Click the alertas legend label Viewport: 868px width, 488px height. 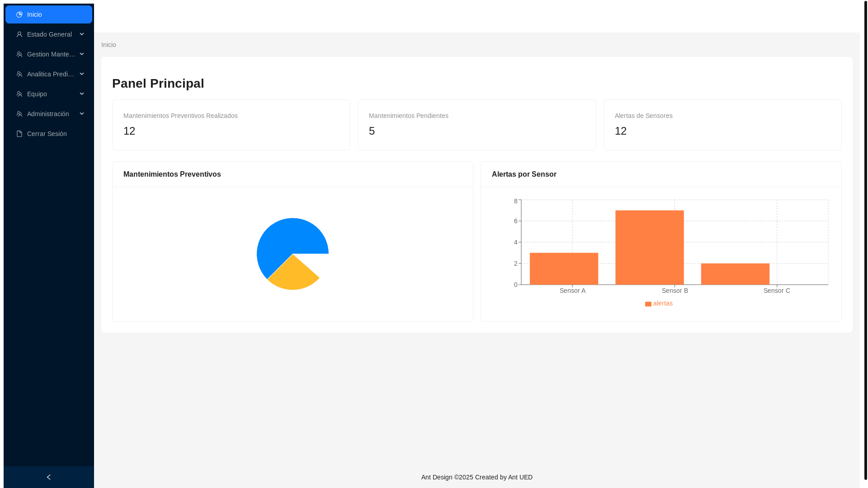[663, 303]
